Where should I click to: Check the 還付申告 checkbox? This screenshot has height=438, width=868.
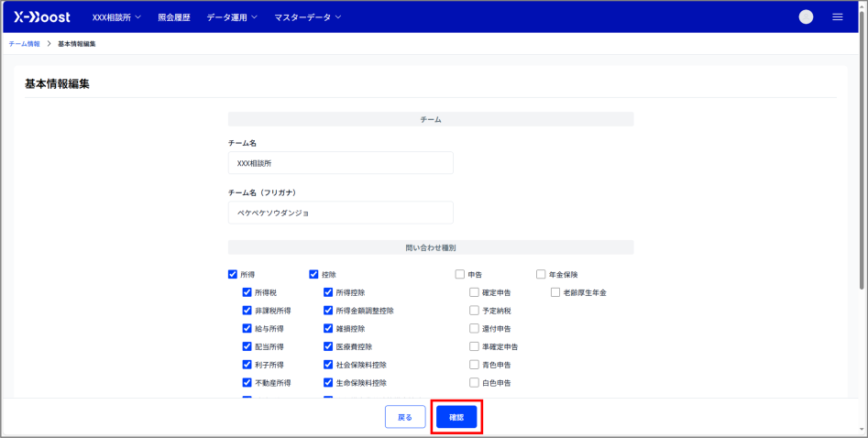click(474, 328)
